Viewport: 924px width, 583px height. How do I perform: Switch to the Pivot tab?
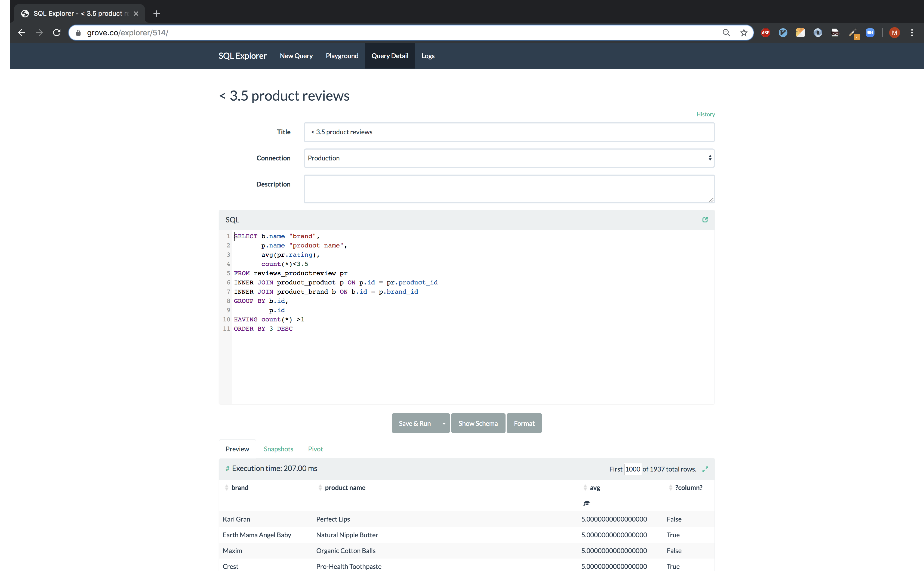[315, 449]
